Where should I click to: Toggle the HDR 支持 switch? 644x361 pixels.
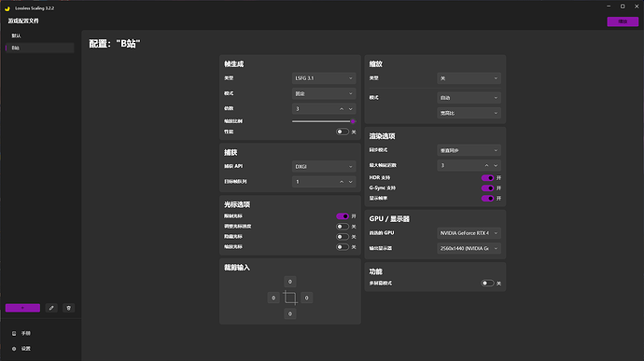[x=487, y=178]
